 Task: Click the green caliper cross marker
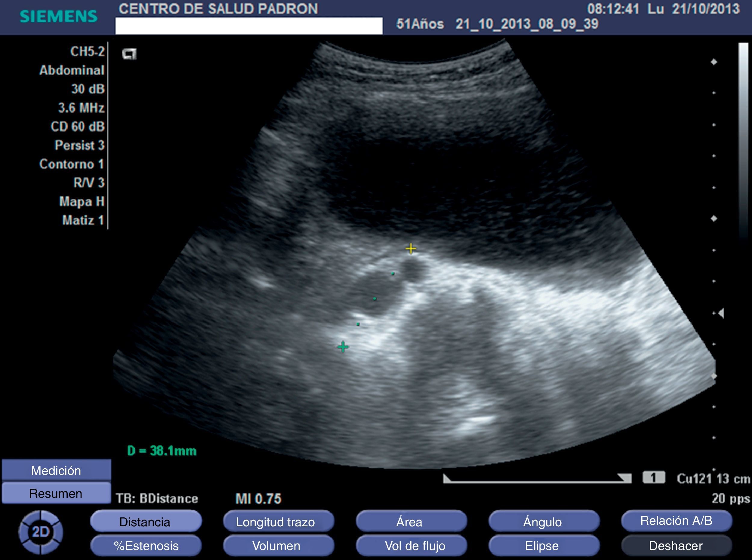tap(343, 347)
